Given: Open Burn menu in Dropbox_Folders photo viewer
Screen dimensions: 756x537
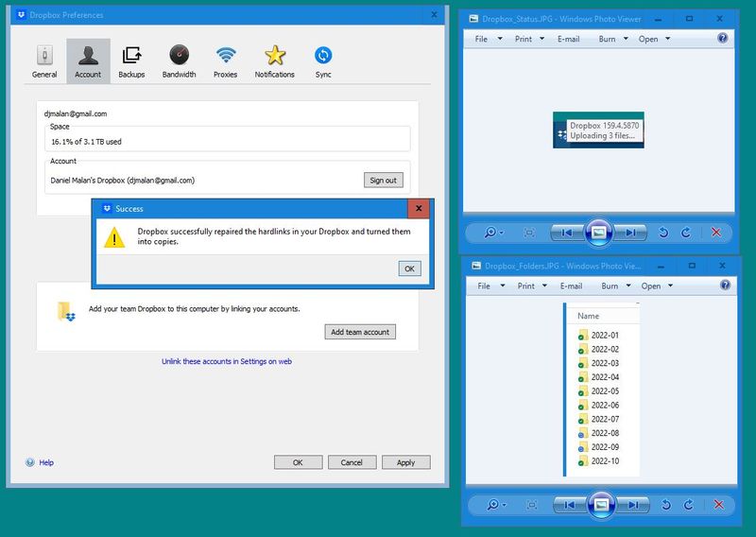Looking at the screenshot, I should click(x=616, y=286).
